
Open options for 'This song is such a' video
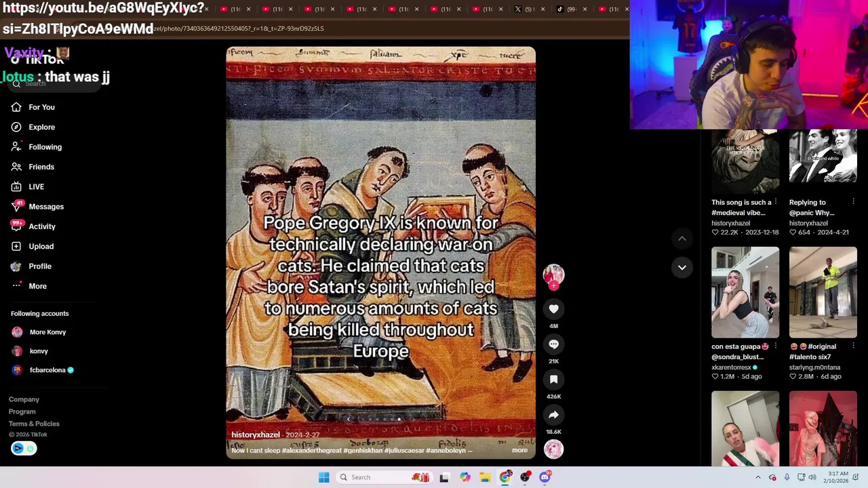[x=776, y=202]
